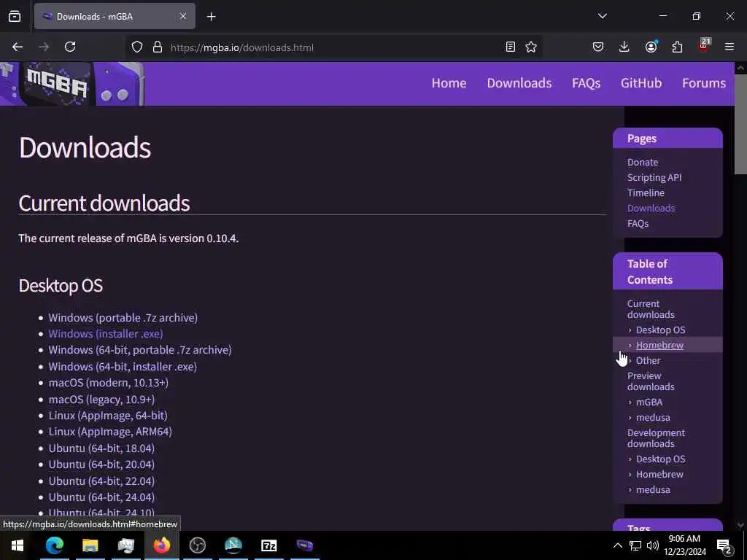Click the network tray icon
The width and height of the screenshot is (747, 560).
coord(635,545)
